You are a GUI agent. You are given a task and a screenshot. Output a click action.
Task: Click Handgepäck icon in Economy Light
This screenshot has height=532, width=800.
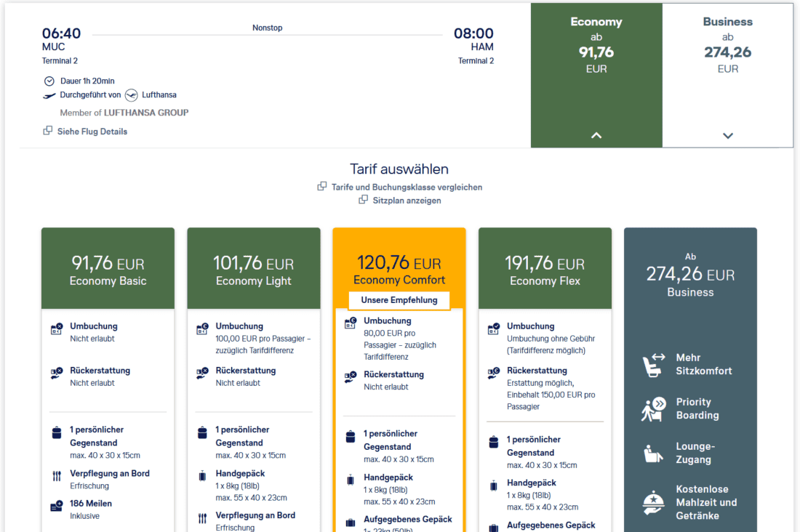(203, 476)
